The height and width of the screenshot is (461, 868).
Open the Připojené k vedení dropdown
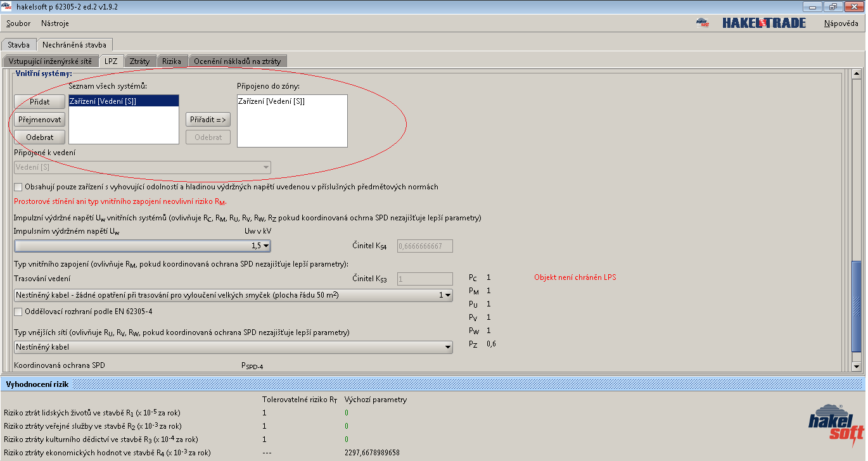143,168
